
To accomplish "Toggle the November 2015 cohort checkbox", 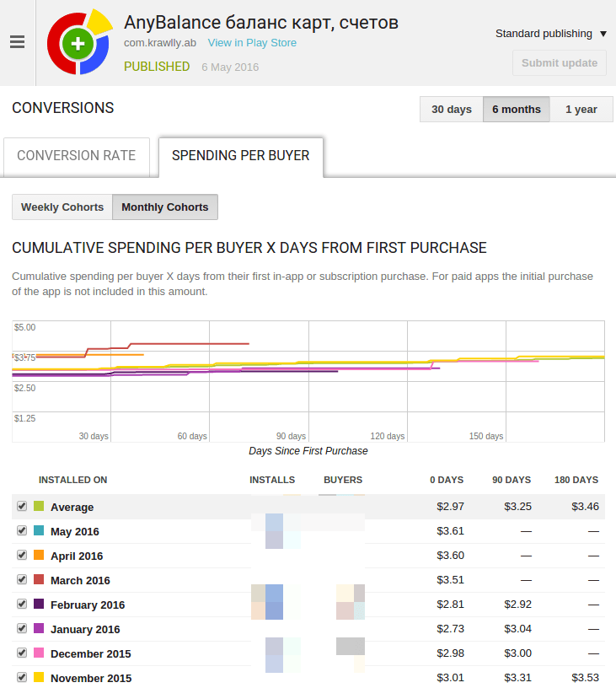I will point(22,678).
